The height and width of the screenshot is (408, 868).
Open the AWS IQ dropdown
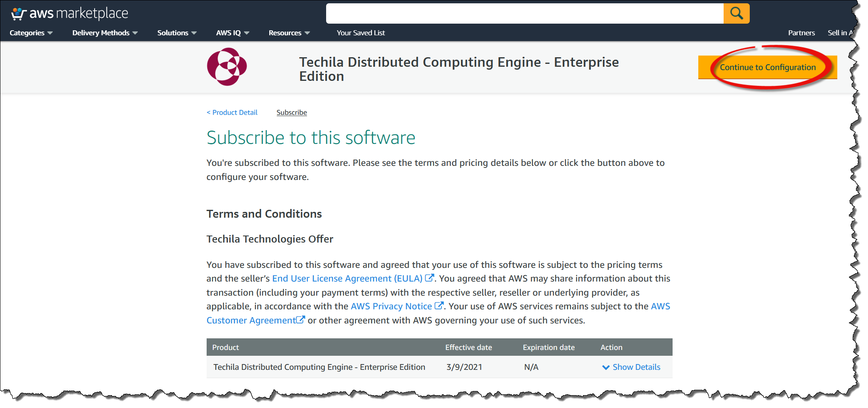click(232, 33)
